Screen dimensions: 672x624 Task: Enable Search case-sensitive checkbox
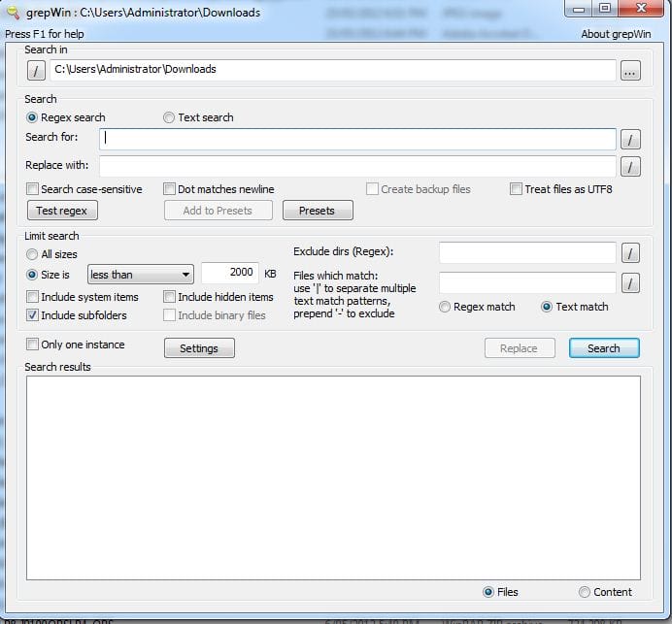point(33,189)
